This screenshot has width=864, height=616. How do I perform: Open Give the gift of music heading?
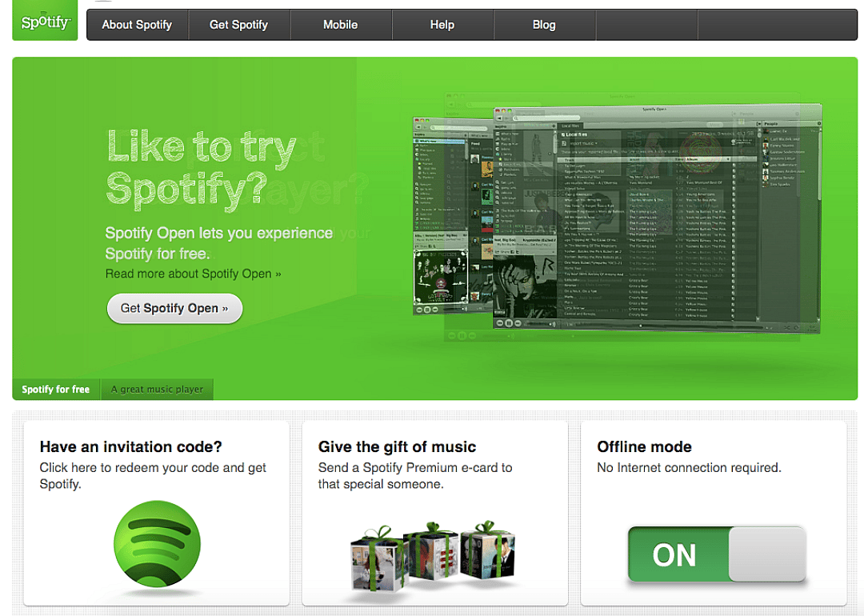pyautogui.click(x=397, y=447)
